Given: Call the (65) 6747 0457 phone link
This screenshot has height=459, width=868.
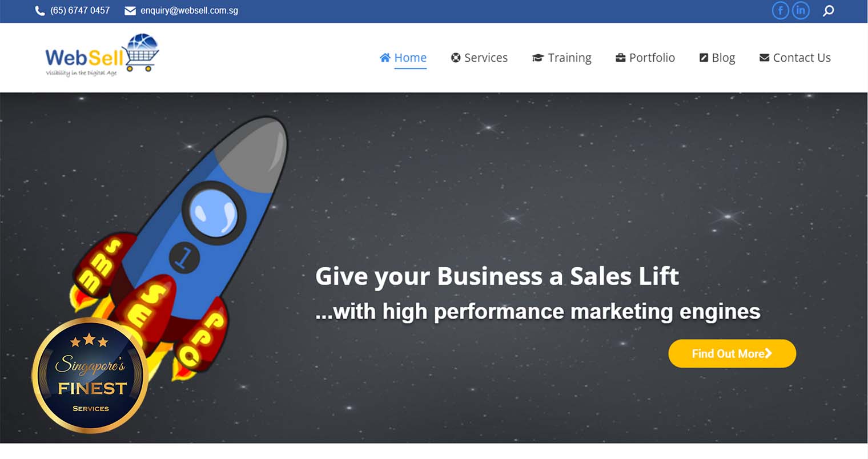Looking at the screenshot, I should coord(80,10).
